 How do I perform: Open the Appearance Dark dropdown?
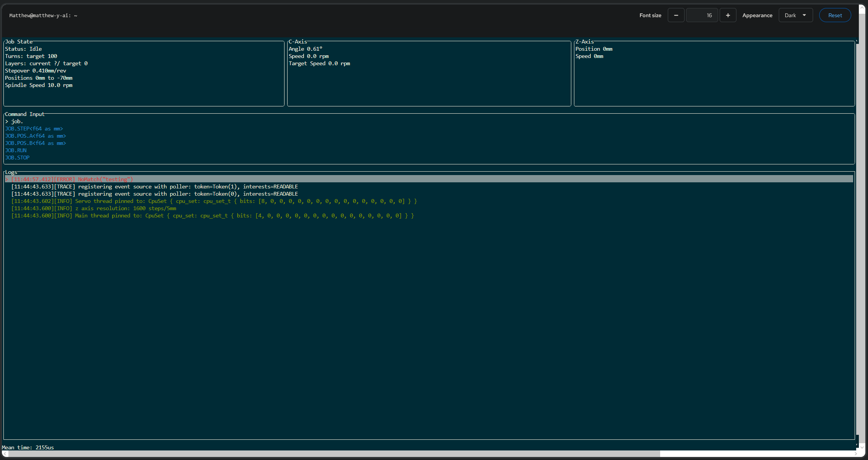tap(796, 15)
